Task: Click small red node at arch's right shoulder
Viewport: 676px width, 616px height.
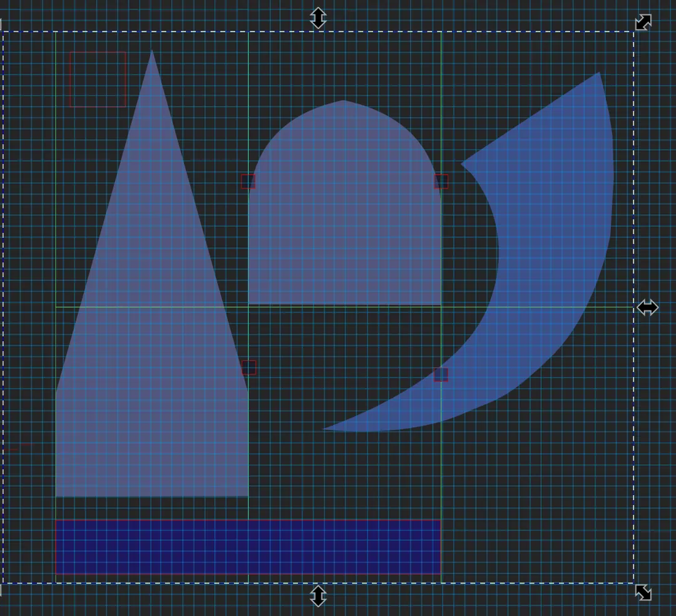Action: tap(441, 182)
